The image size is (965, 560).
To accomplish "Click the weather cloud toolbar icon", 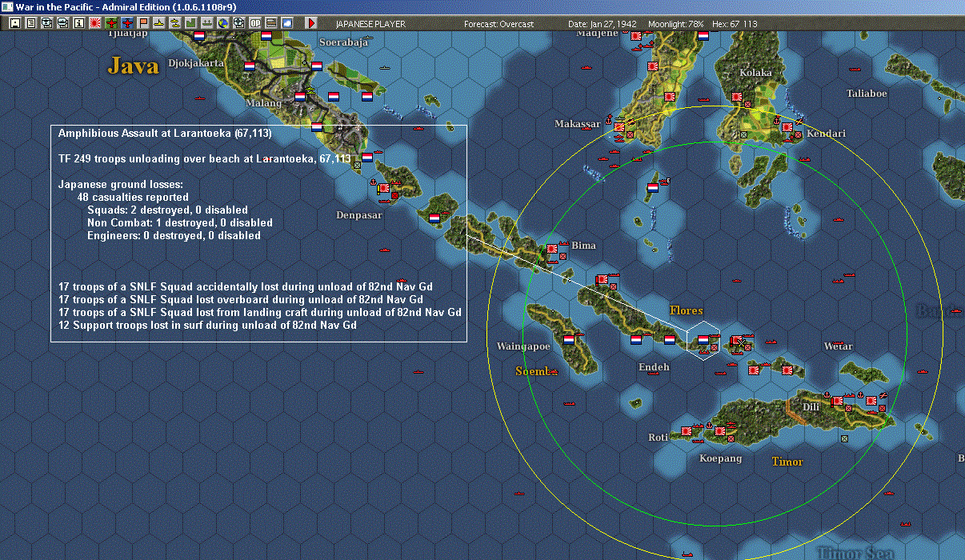I will pos(287,23).
